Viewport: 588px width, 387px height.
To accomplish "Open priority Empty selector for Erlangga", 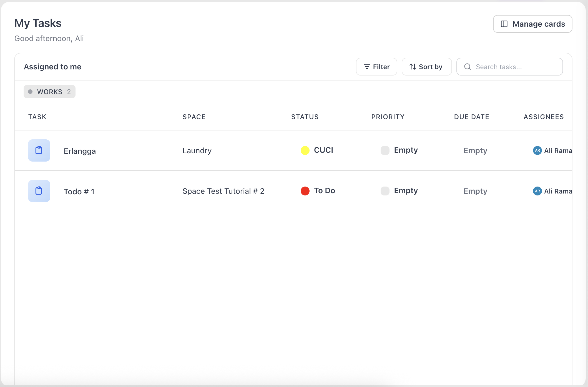I will (399, 150).
